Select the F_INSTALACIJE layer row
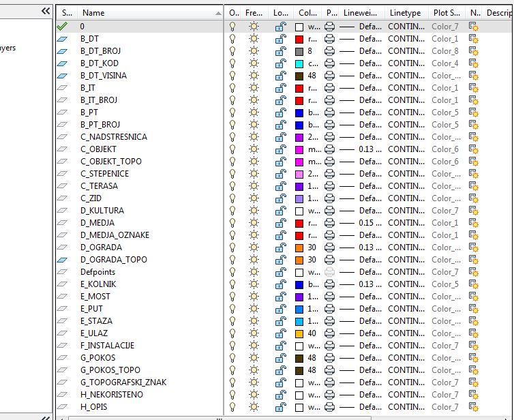 [107, 346]
